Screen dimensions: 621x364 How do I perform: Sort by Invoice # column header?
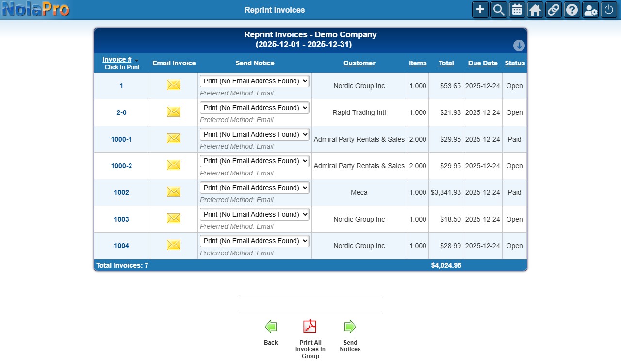pos(117,59)
